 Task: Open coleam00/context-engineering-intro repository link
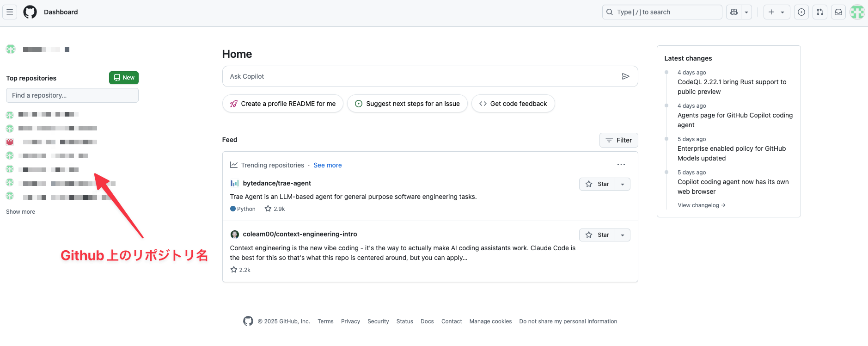tap(300, 234)
